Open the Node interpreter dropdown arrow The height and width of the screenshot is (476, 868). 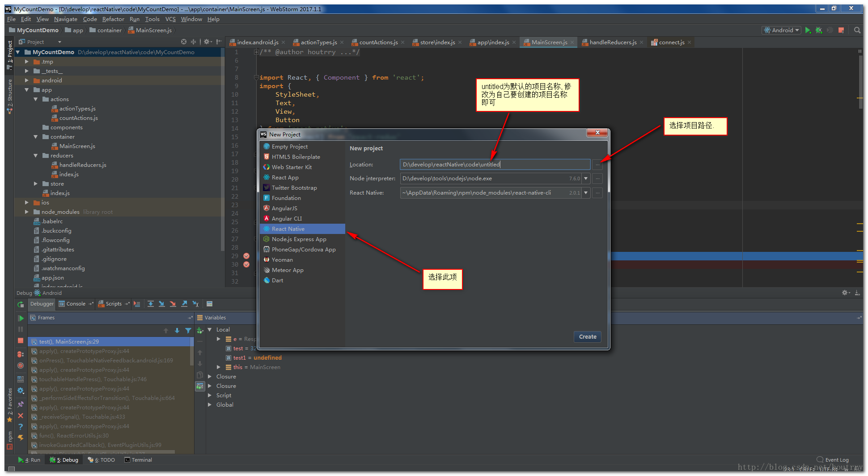pos(586,178)
